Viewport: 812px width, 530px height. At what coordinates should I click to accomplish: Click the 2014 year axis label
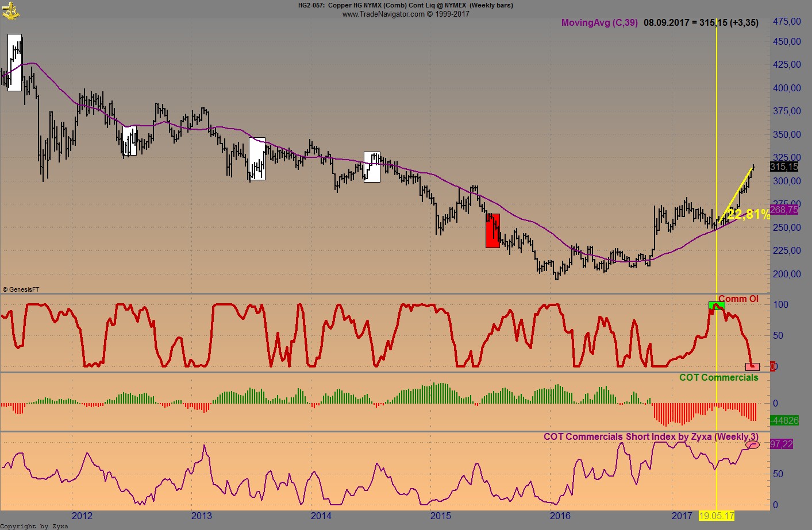322,516
